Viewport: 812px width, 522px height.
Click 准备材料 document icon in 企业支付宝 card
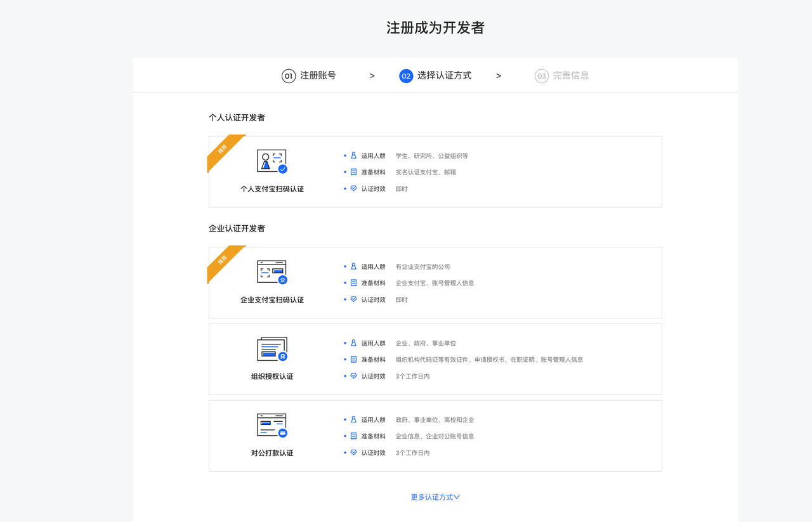[353, 283]
